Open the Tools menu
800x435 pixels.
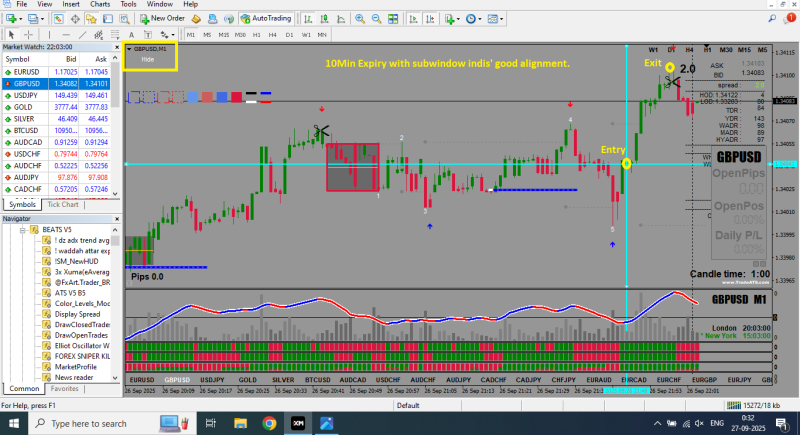(129, 4)
